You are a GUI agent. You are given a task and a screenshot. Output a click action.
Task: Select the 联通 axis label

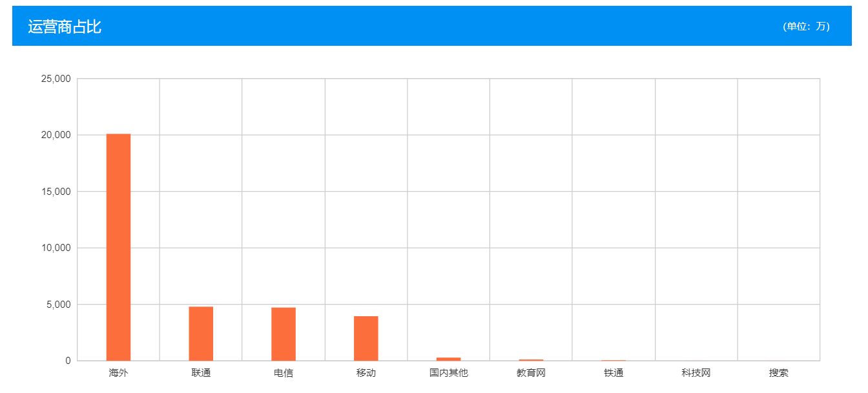click(x=201, y=373)
